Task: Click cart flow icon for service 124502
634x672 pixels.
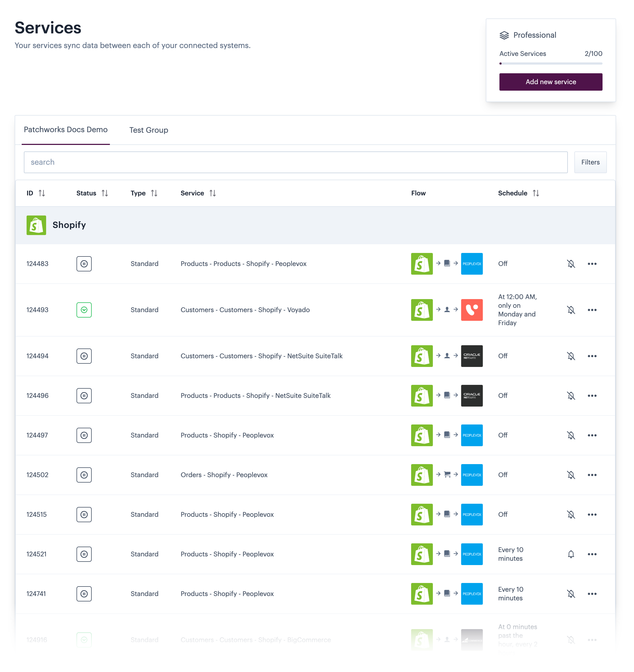Action: [x=447, y=474]
